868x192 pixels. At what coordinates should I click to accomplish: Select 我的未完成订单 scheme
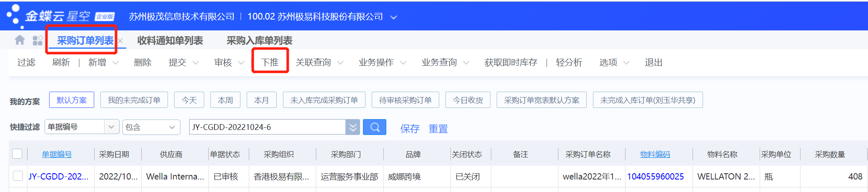point(134,100)
